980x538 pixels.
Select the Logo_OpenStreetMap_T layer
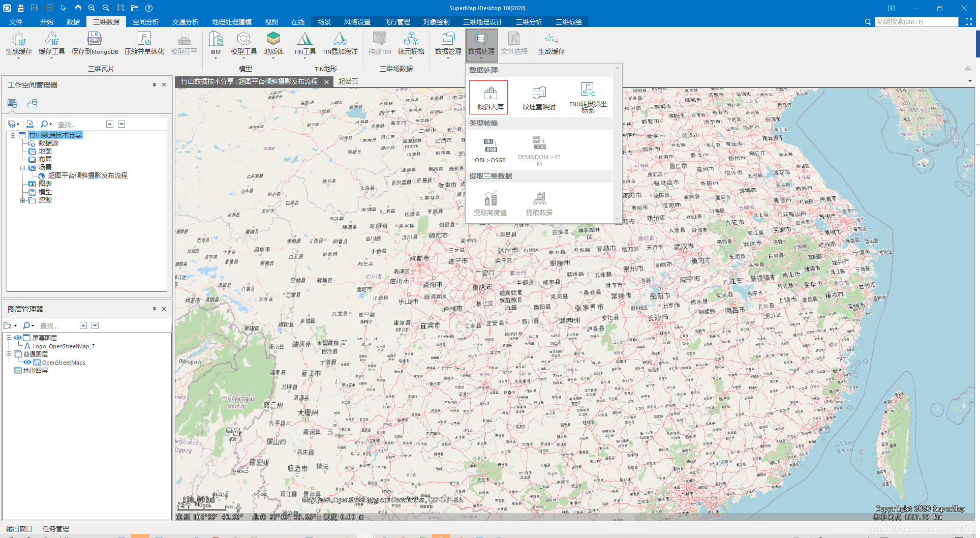pos(64,346)
